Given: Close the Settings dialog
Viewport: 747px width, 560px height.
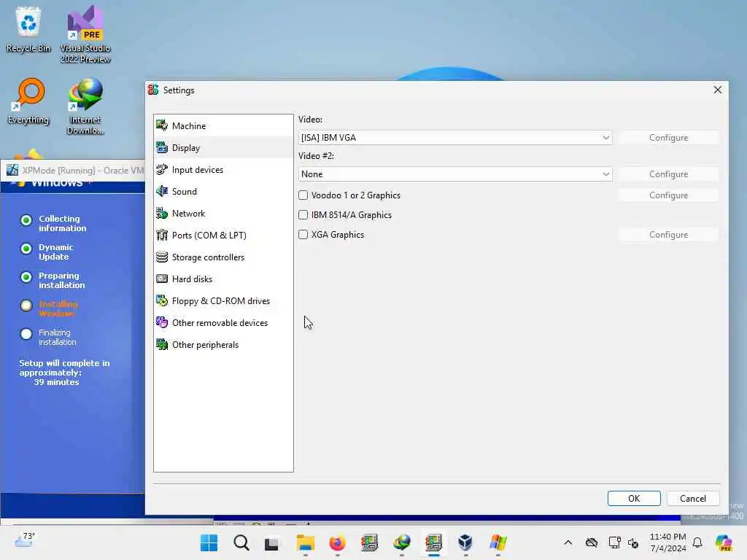Looking at the screenshot, I should coord(718,90).
